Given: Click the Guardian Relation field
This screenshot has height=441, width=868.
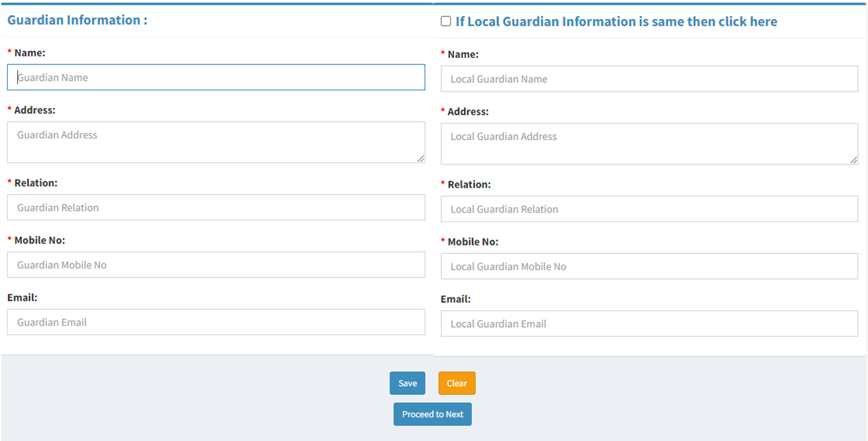Looking at the screenshot, I should (216, 207).
